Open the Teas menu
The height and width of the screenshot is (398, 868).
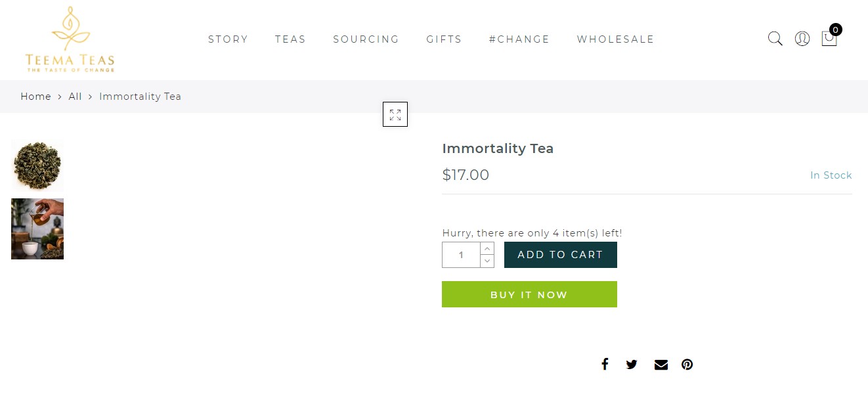tap(290, 39)
